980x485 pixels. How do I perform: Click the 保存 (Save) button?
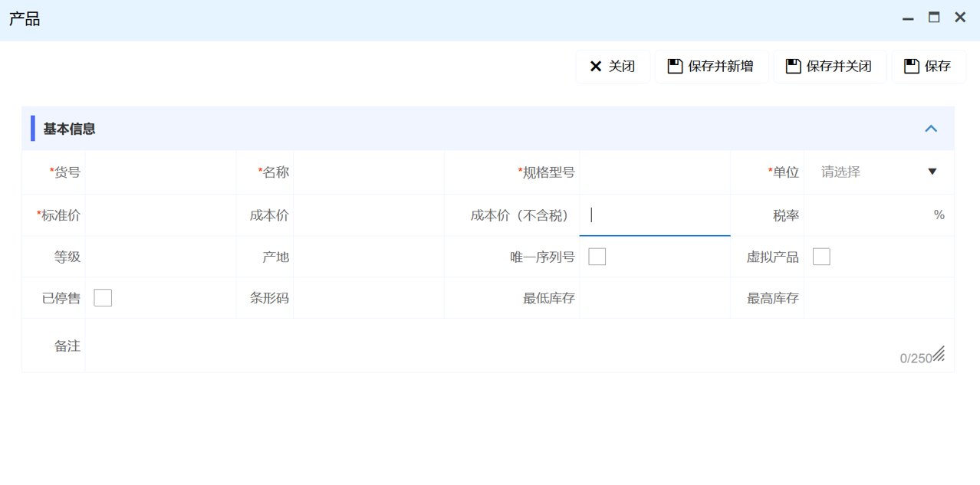[x=928, y=67]
